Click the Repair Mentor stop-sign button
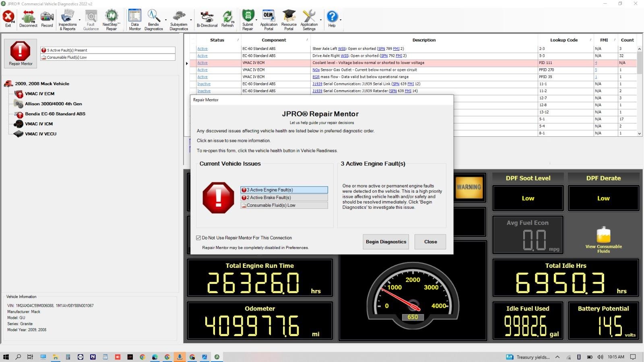The width and height of the screenshot is (644, 362). pos(21,53)
